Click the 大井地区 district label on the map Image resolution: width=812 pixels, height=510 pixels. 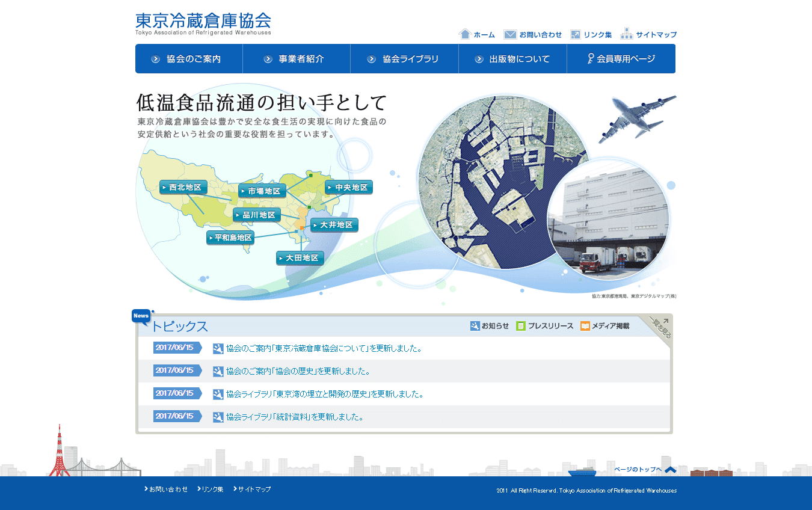coord(334,225)
